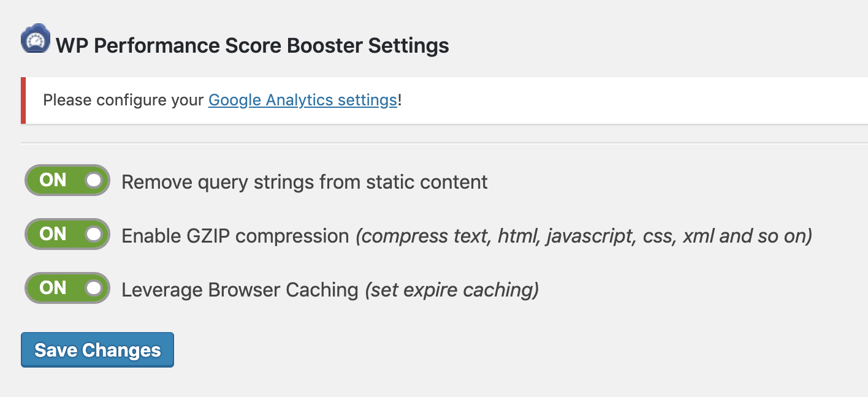Turn off 'Remove query strings from static content'
The height and width of the screenshot is (397, 868).
(x=67, y=180)
